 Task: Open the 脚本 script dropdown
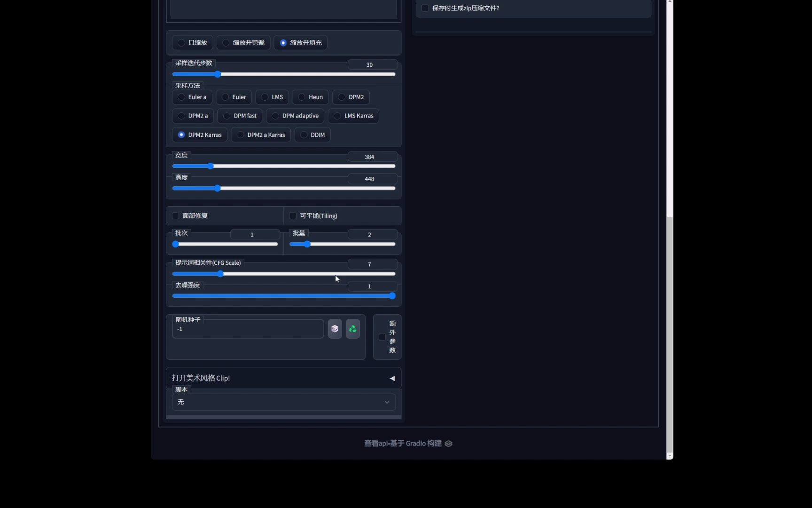284,402
